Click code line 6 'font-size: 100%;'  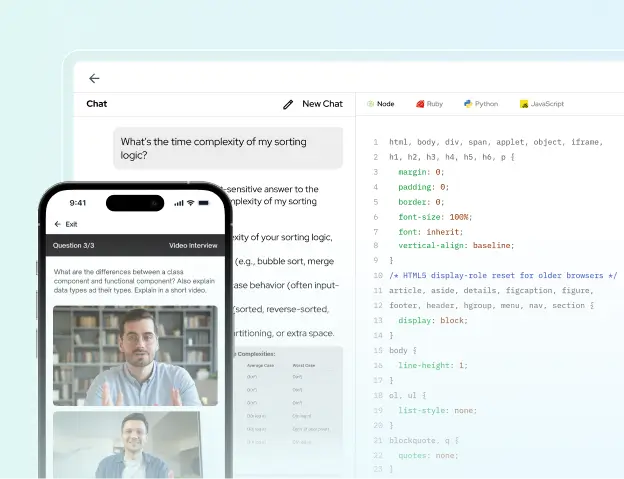tap(435, 217)
